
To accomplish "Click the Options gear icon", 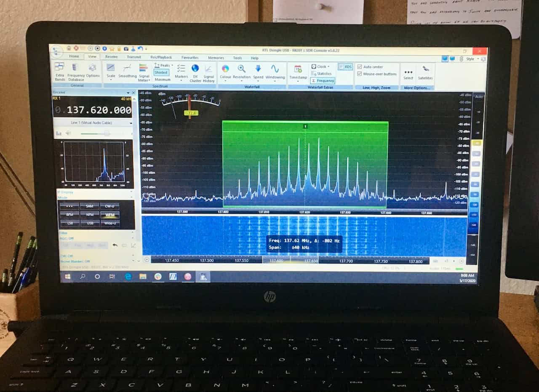I will (x=93, y=71).
